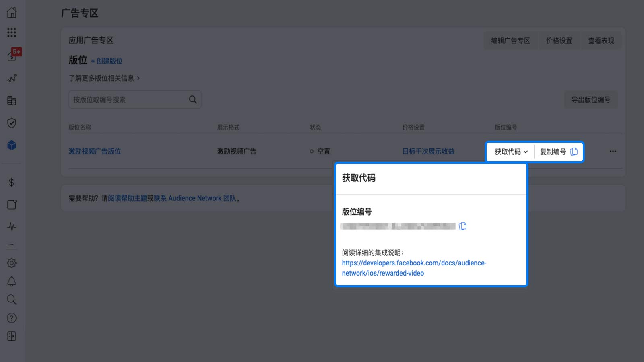Open the settings gear icon in sidebar
This screenshot has width=644, height=362.
click(12, 263)
